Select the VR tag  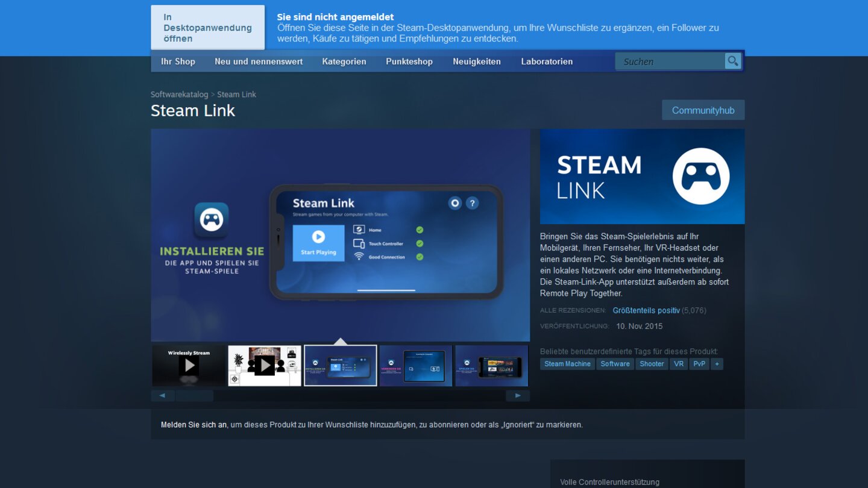coord(679,363)
